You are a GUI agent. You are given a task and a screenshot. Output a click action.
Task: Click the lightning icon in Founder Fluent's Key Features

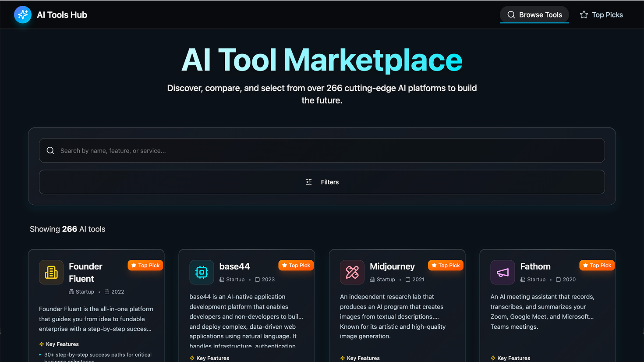(42, 344)
